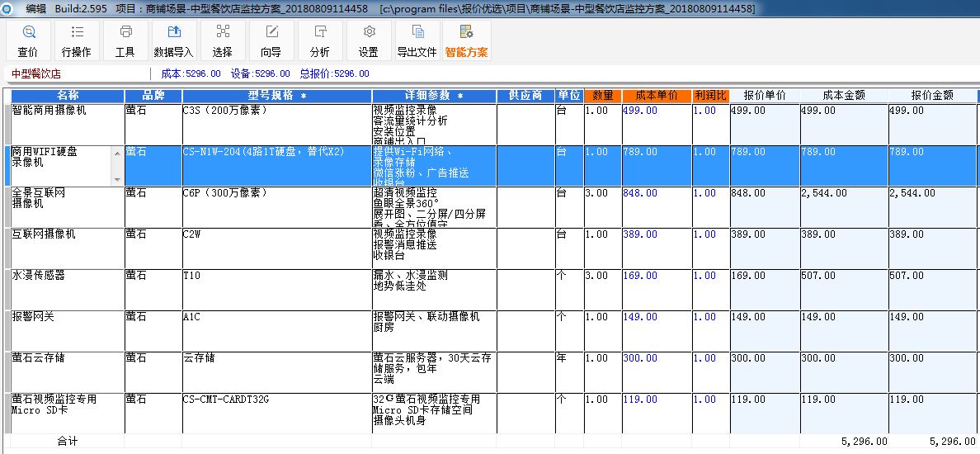Viewport: 980px width, 454px height.
Task: Open 设置 settings
Action: pyautogui.click(x=369, y=41)
